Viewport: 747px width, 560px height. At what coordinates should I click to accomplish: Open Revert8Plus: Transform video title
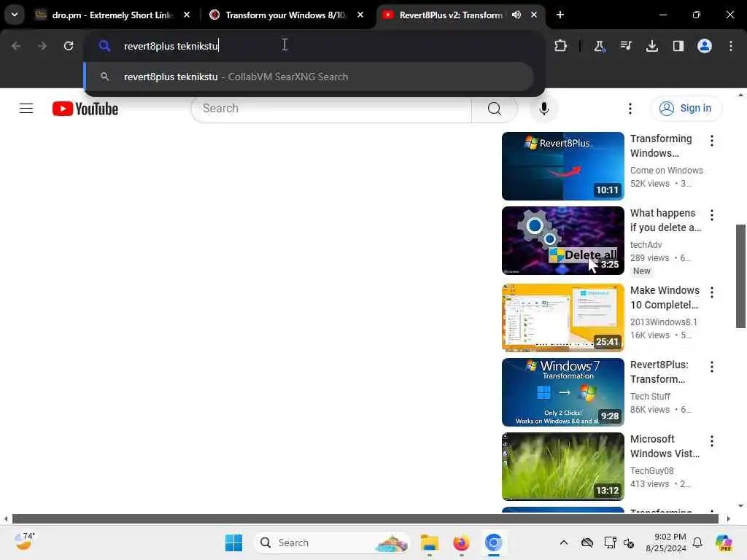(659, 371)
